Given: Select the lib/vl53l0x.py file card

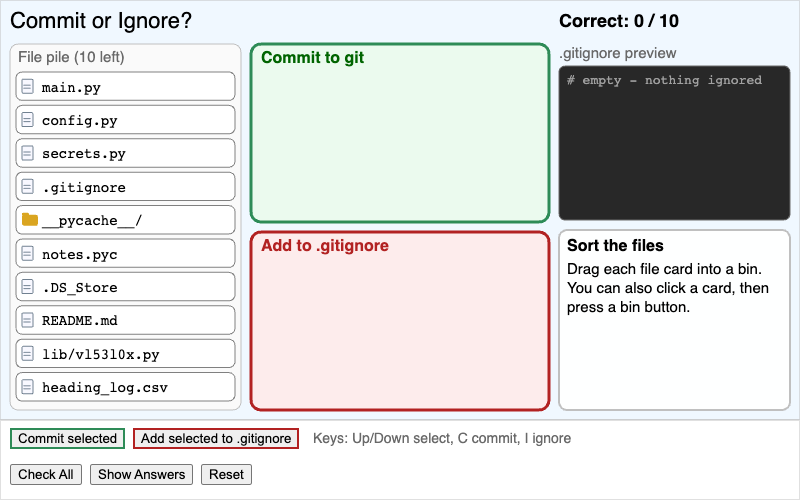Looking at the screenshot, I should point(126,354).
